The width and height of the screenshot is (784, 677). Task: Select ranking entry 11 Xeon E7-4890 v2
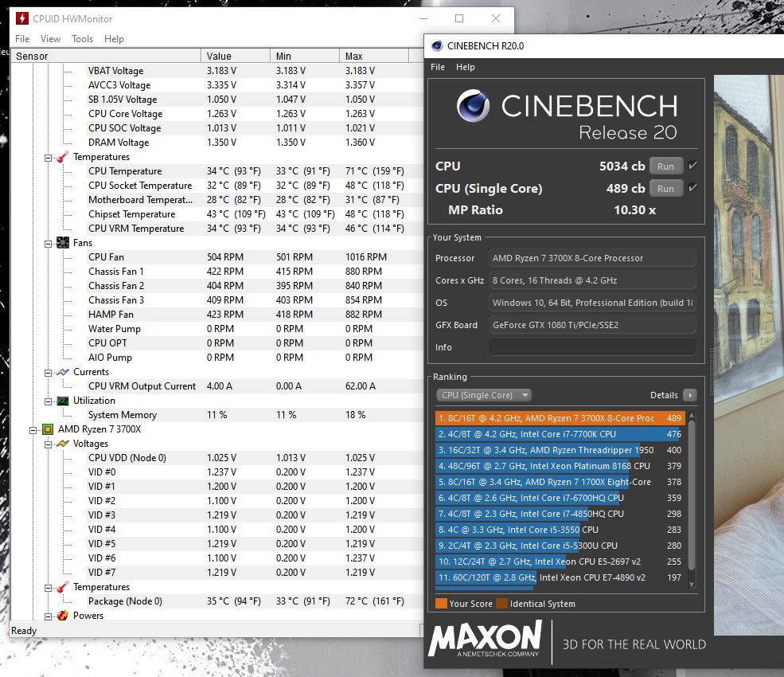[x=559, y=577]
